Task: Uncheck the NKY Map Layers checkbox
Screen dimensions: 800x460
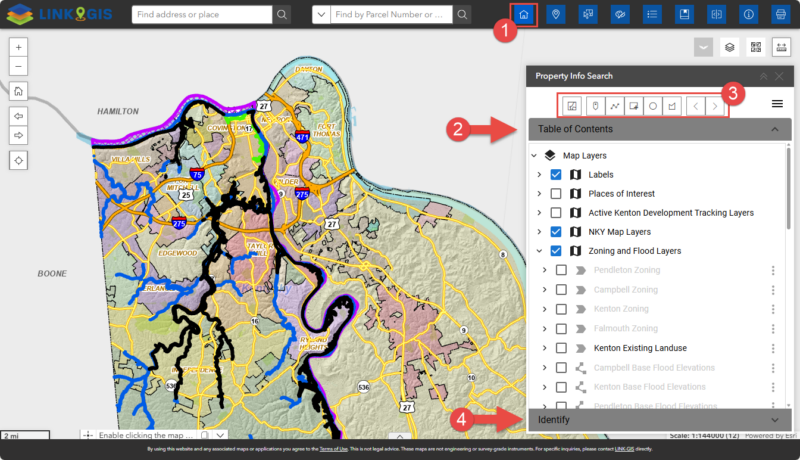Action: [556, 232]
